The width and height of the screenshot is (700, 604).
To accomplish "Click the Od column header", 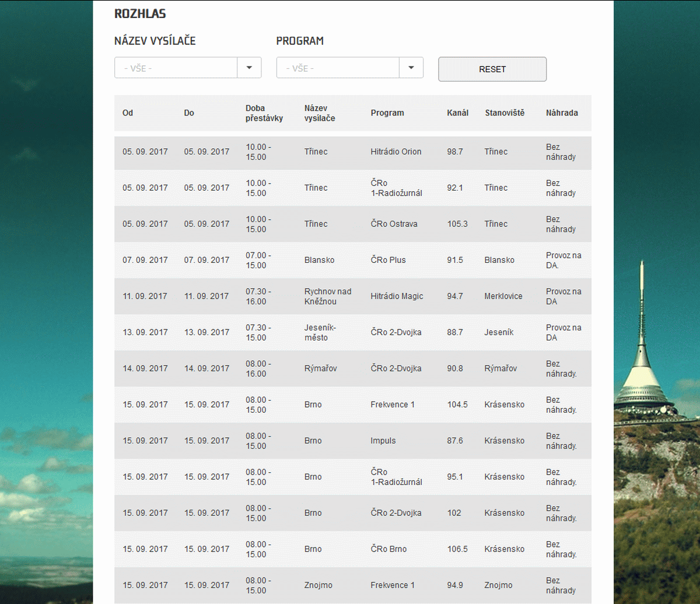I will coord(128,113).
